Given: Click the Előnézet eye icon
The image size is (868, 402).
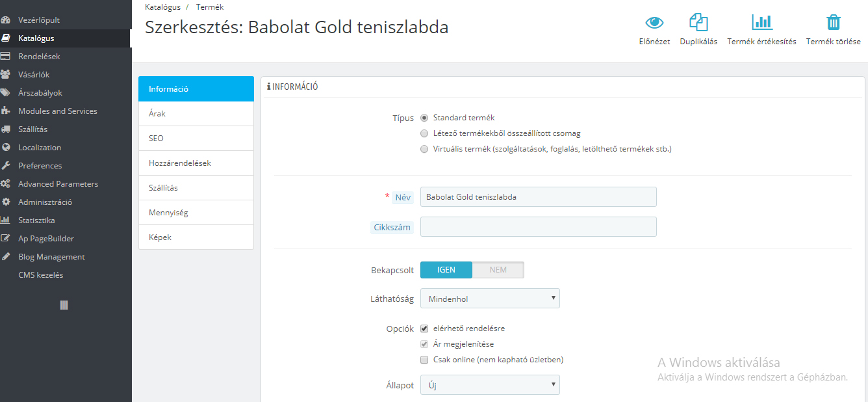Looking at the screenshot, I should pyautogui.click(x=654, y=23).
